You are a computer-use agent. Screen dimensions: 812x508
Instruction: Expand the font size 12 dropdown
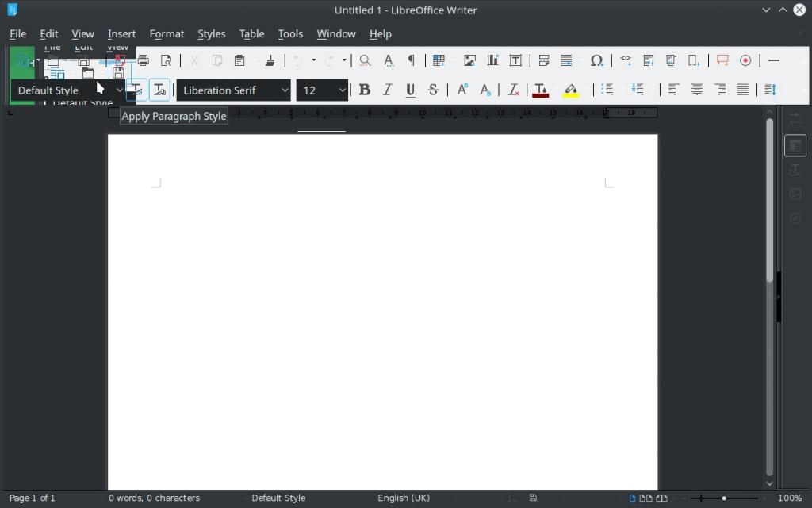point(342,90)
